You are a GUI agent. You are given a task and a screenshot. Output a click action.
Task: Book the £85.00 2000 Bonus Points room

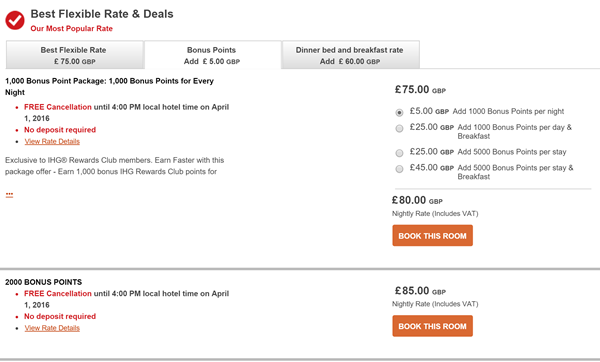point(432,326)
